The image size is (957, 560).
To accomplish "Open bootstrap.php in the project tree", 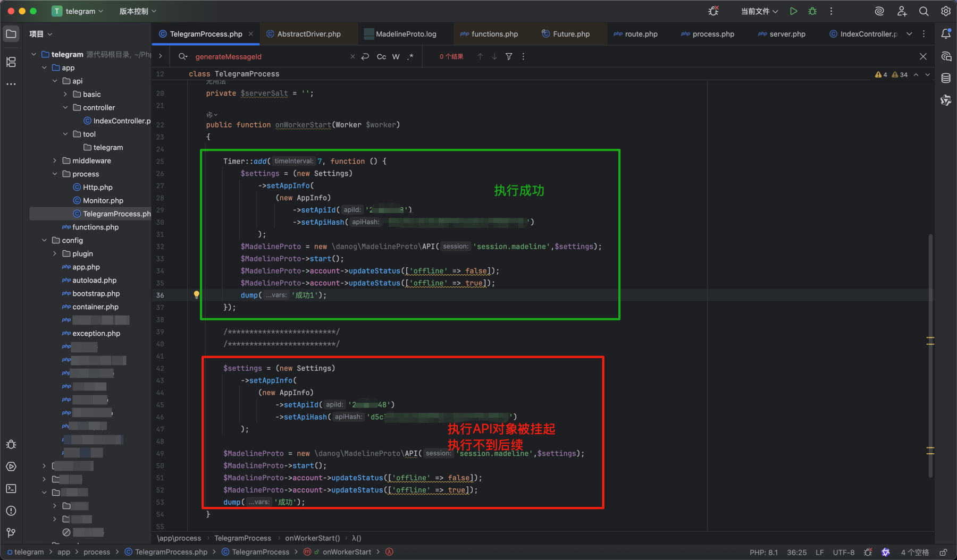I will coord(96,293).
